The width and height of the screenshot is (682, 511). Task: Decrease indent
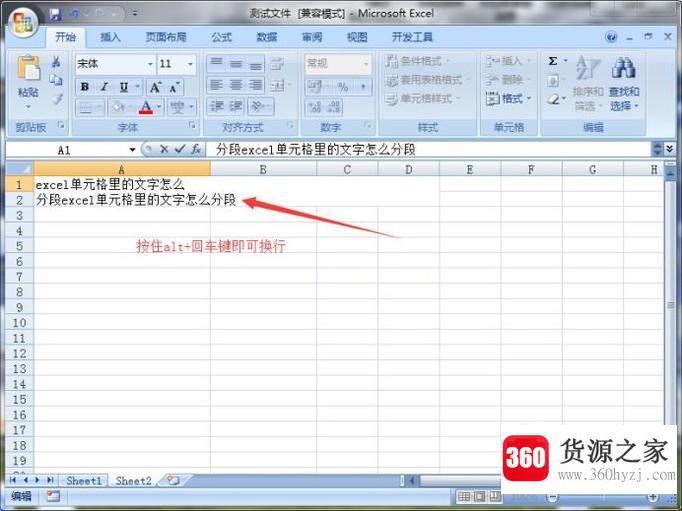(216, 106)
